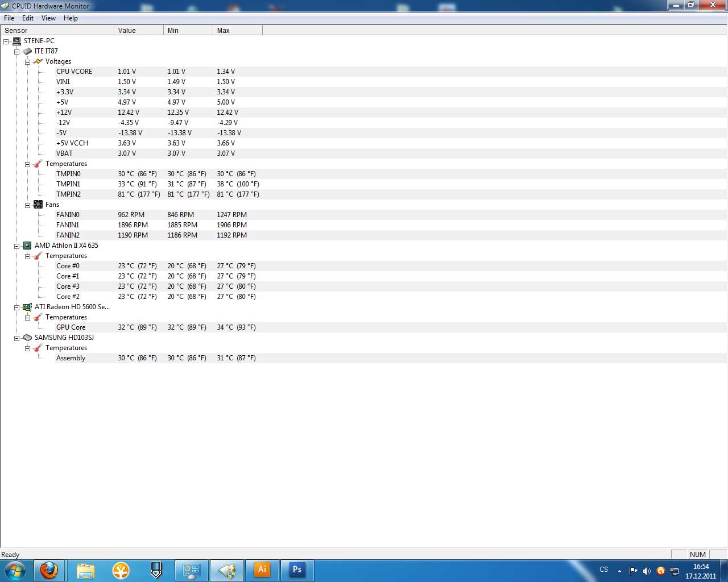The width and height of the screenshot is (728, 582).
Task: Click CPUID Hardware Monitor title bar icon
Action: tap(6, 6)
